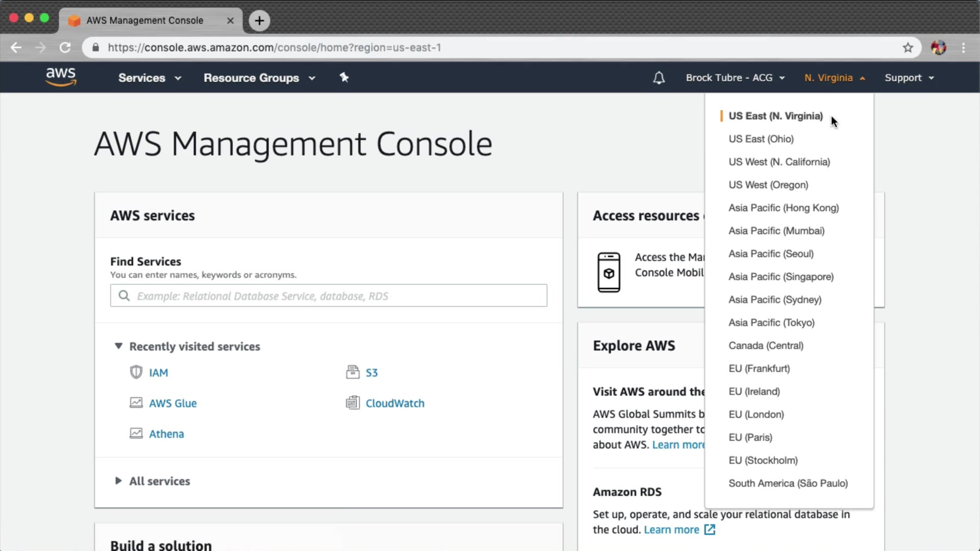
Task: Click the IAM shield icon
Action: click(x=136, y=372)
